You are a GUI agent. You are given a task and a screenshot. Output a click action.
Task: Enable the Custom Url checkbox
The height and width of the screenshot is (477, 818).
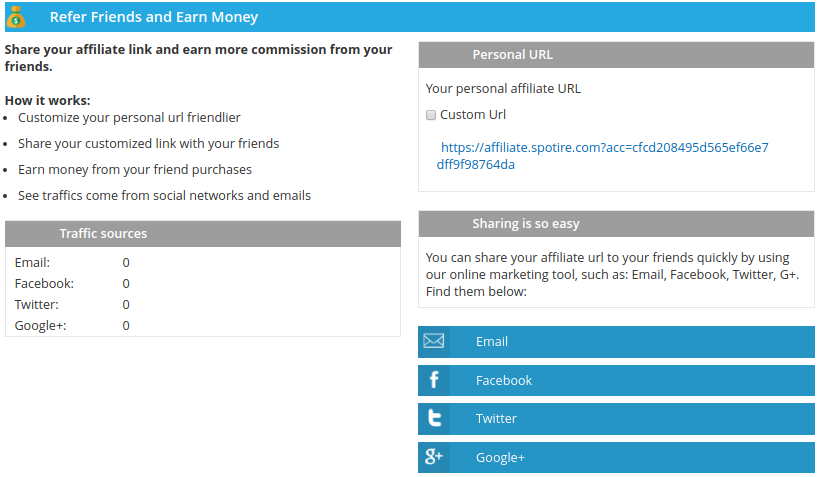[431, 115]
